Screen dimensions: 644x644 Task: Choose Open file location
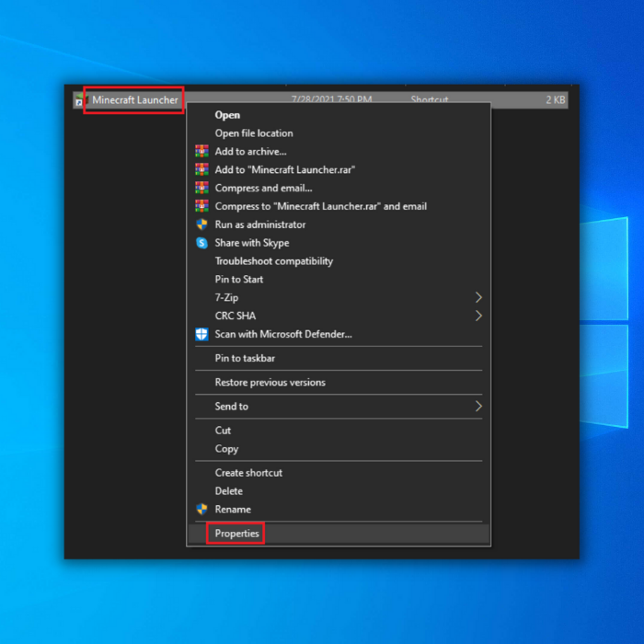point(254,133)
